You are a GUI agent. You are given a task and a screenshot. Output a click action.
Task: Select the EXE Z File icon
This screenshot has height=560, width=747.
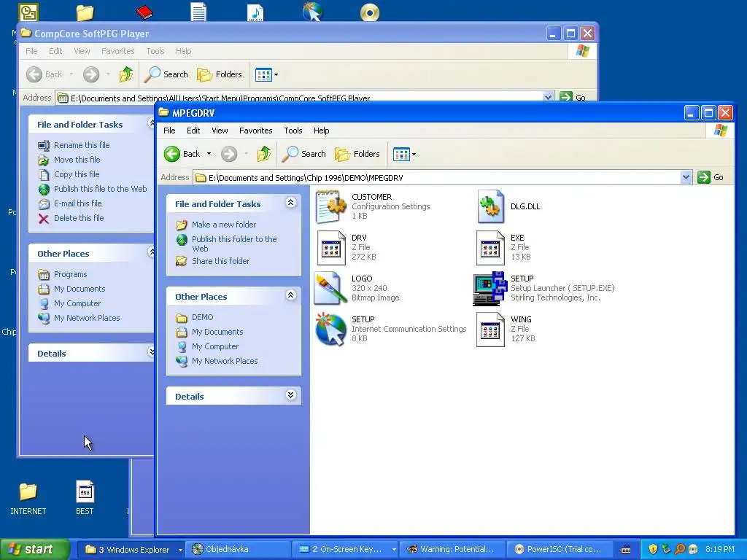click(490, 248)
